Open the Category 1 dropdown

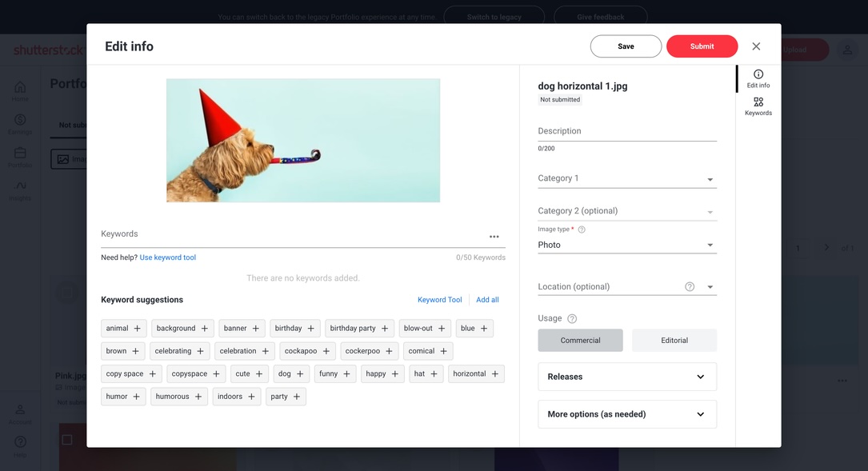point(627,178)
